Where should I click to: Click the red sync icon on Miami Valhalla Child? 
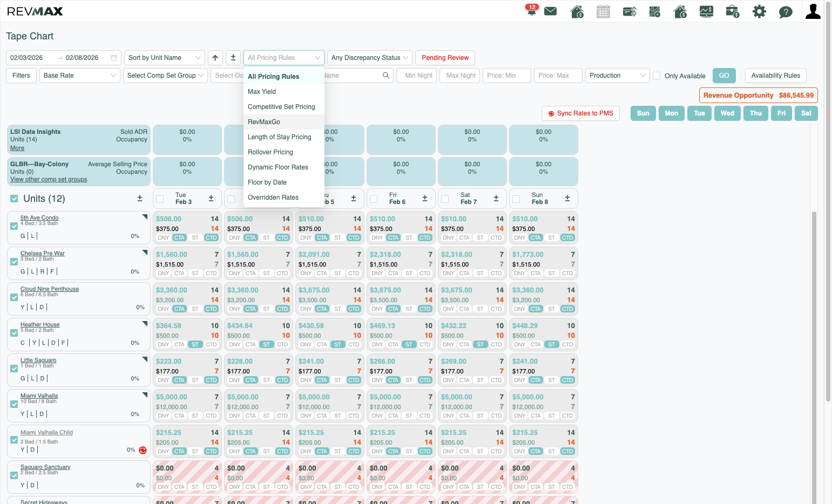tap(143, 450)
